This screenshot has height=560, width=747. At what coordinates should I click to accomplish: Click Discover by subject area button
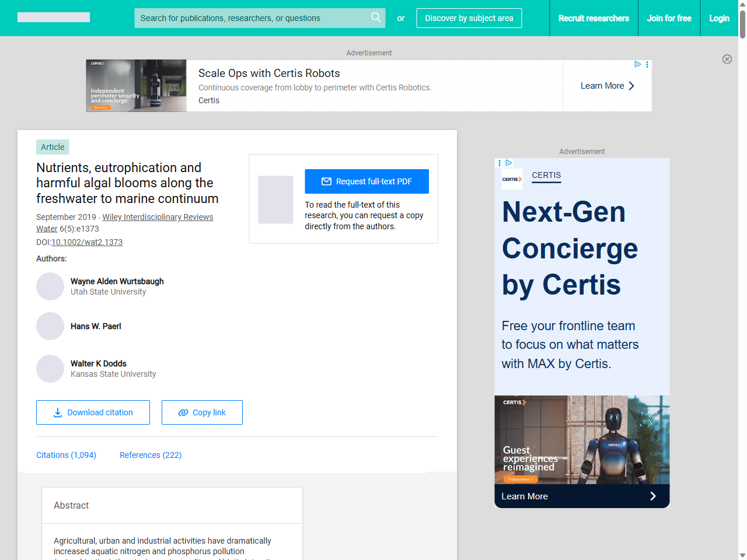tap(469, 18)
